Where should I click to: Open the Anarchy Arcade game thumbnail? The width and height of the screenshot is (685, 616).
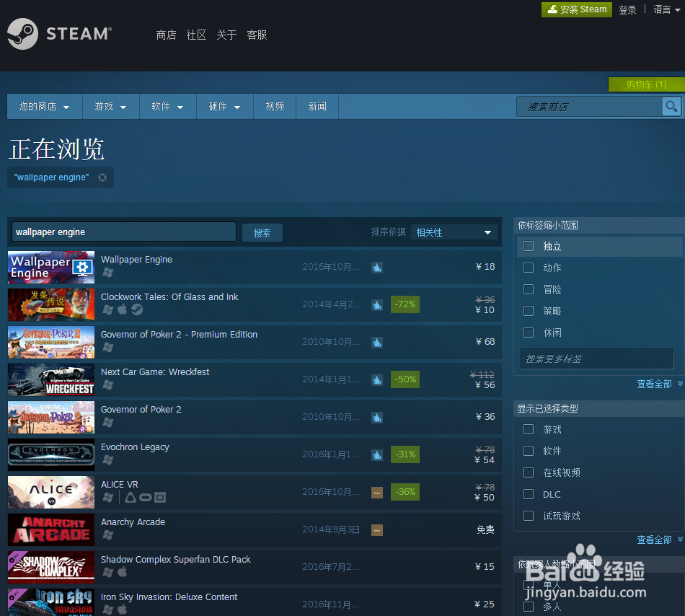tap(51, 530)
